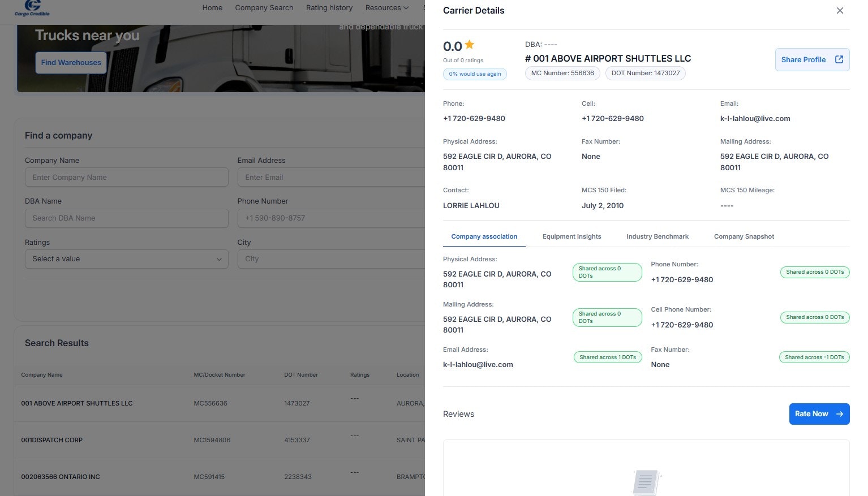The height and width of the screenshot is (496, 868).
Task: Click the Cell value +1 720-629-9480 under Cell:
Action: tap(613, 119)
